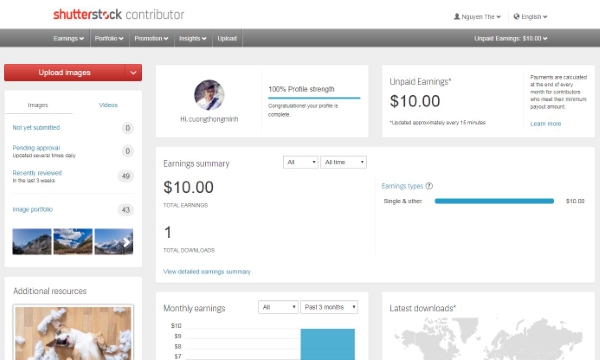Open the Insights menu in navigation bar
600x360 pixels.
192,39
